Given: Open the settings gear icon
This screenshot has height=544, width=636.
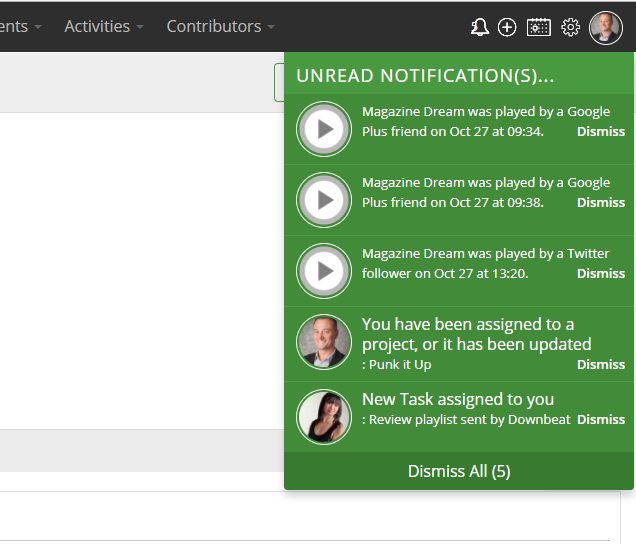Looking at the screenshot, I should point(570,27).
